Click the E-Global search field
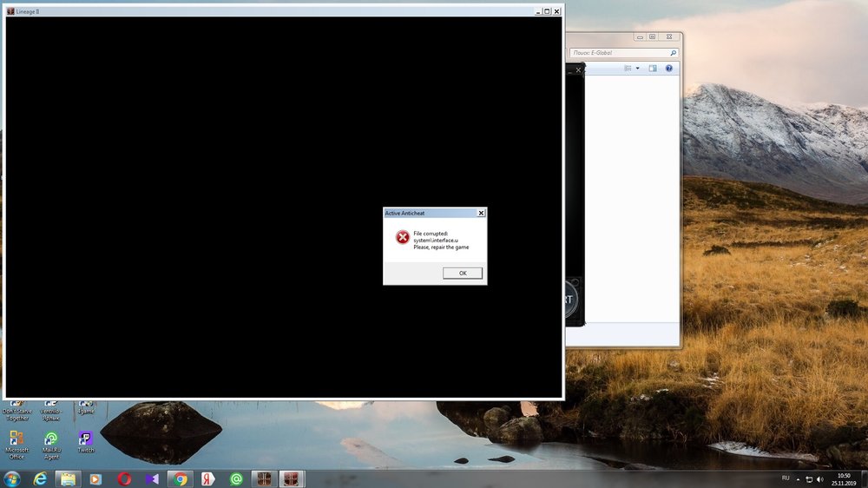Image resolution: width=868 pixels, height=488 pixels. [625, 53]
